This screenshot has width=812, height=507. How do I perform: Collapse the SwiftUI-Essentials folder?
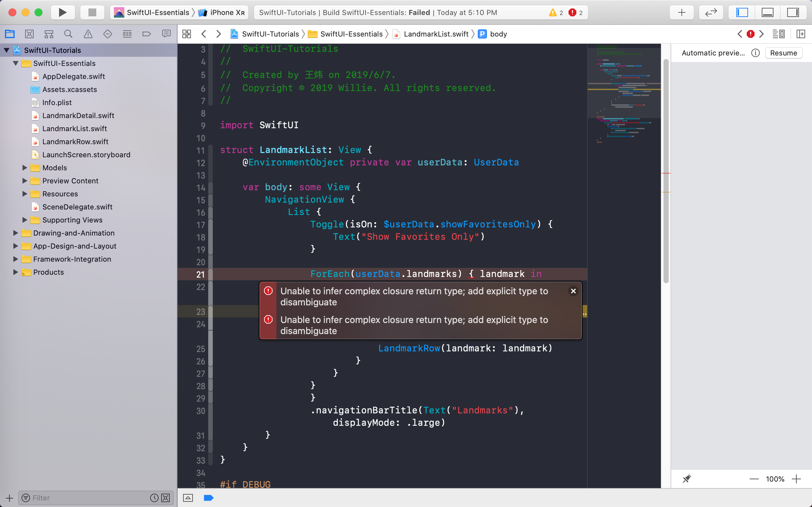coord(15,63)
